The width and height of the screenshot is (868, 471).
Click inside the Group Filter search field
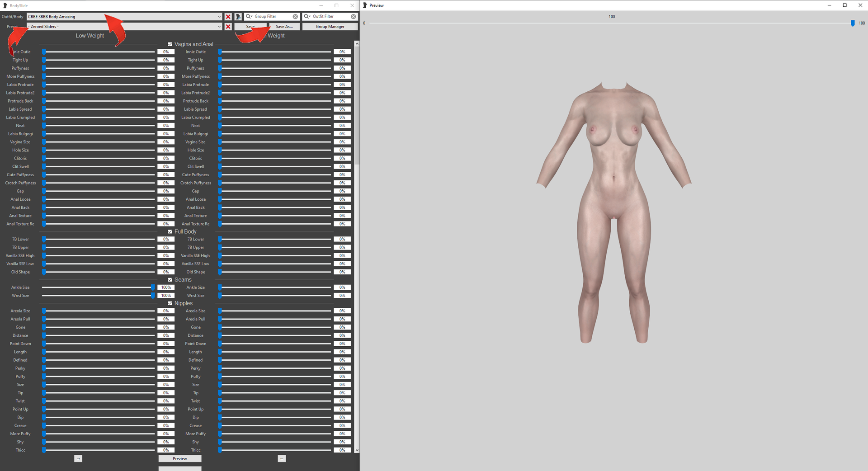coord(273,16)
